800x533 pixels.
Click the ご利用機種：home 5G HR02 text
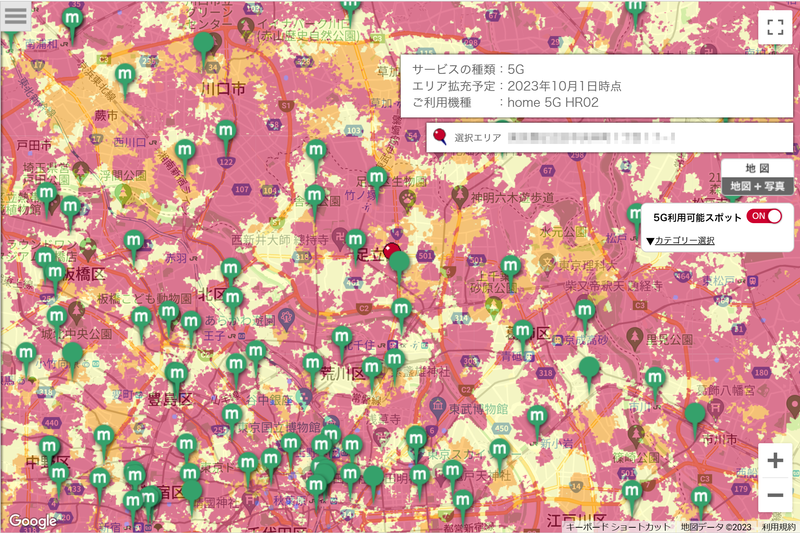505,103
